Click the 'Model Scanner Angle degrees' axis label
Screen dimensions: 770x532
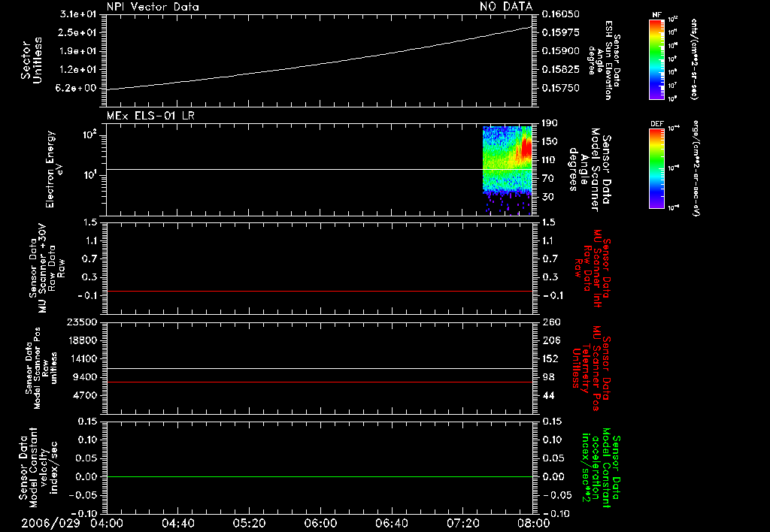tap(590, 170)
